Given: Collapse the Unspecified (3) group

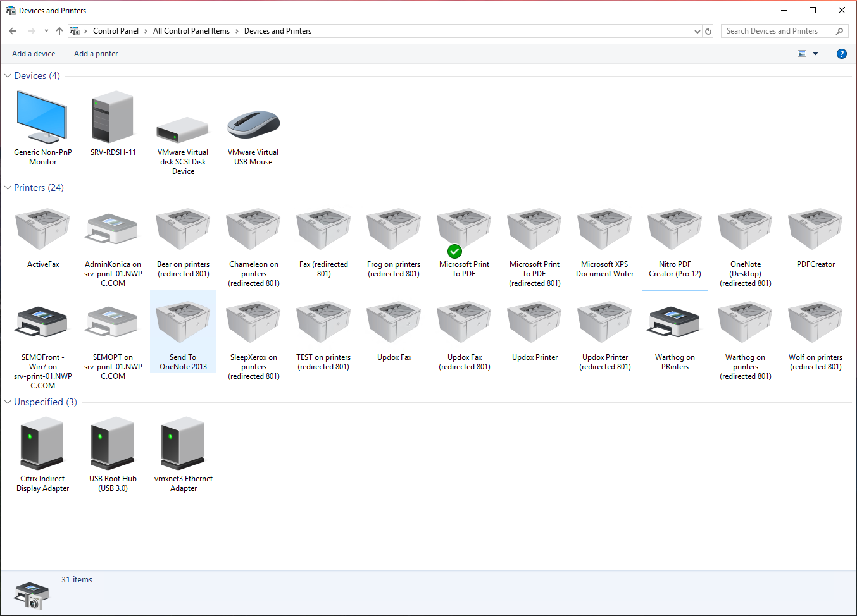Looking at the screenshot, I should pyautogui.click(x=8, y=402).
